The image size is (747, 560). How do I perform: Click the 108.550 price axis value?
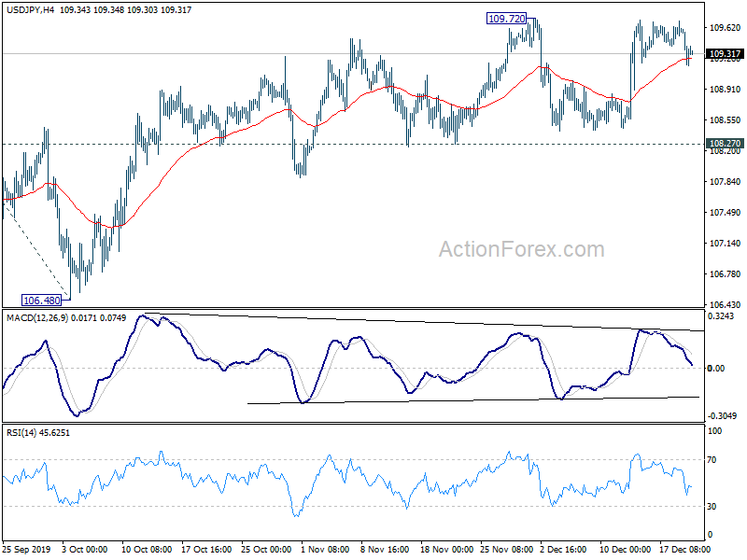[726, 120]
